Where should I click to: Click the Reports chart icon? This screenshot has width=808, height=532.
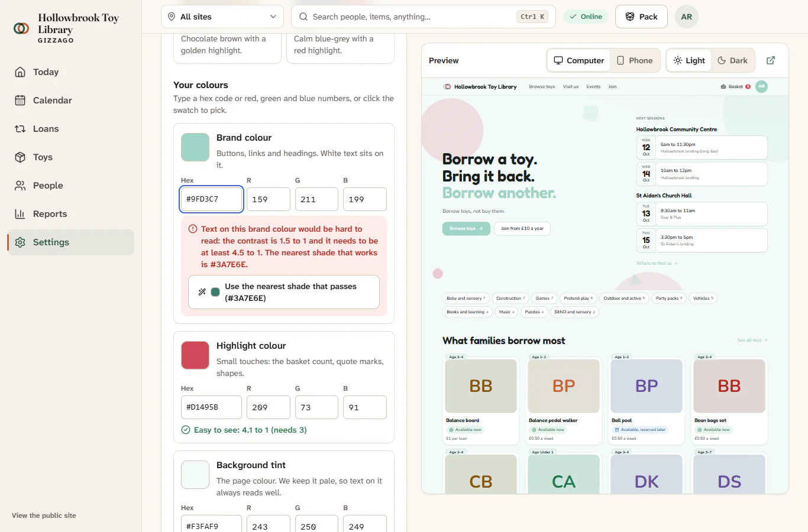[20, 214]
